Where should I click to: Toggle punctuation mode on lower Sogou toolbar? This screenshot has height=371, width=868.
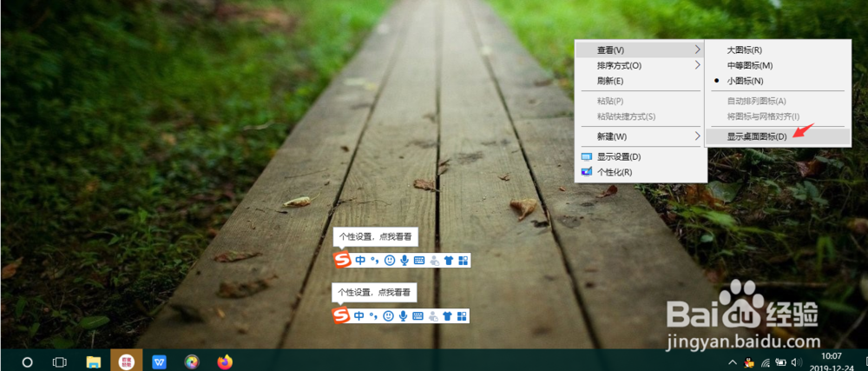tap(373, 315)
